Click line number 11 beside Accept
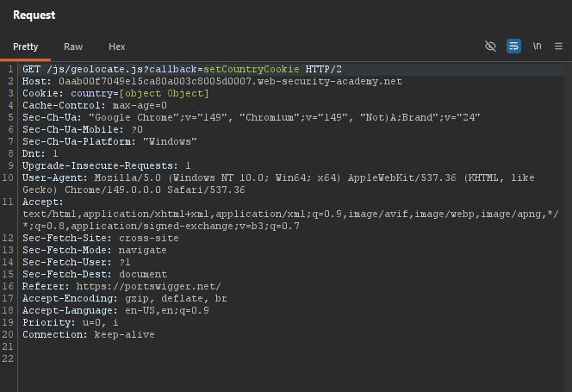 pyautogui.click(x=8, y=202)
